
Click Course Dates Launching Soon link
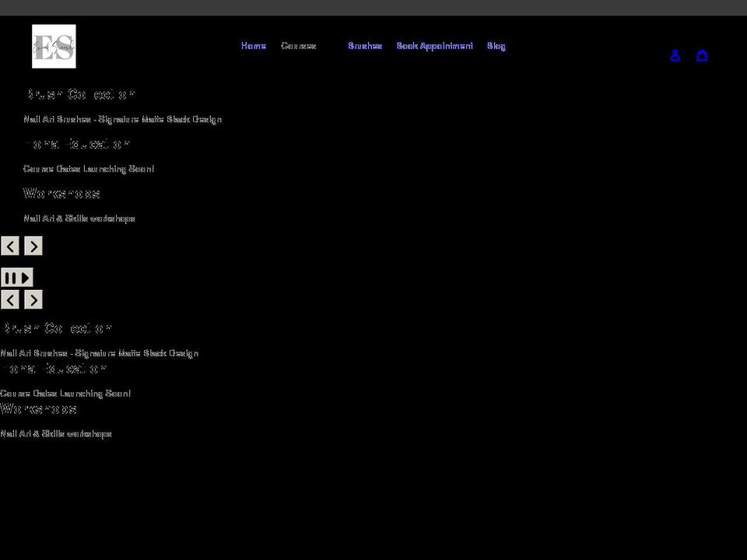[89, 169]
